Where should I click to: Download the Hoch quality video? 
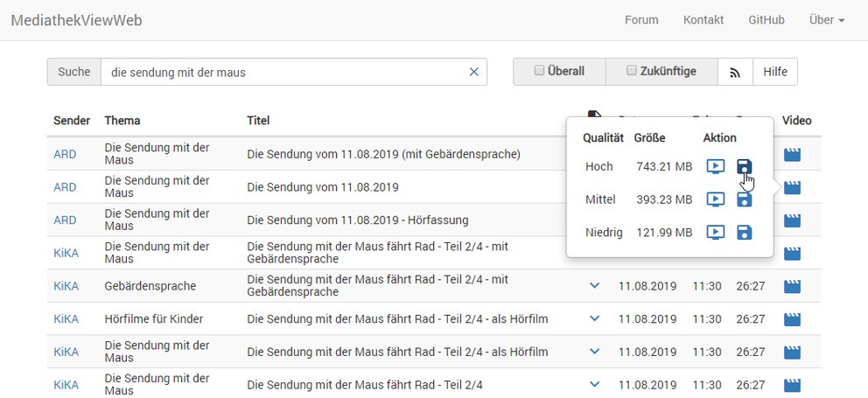[x=744, y=166]
